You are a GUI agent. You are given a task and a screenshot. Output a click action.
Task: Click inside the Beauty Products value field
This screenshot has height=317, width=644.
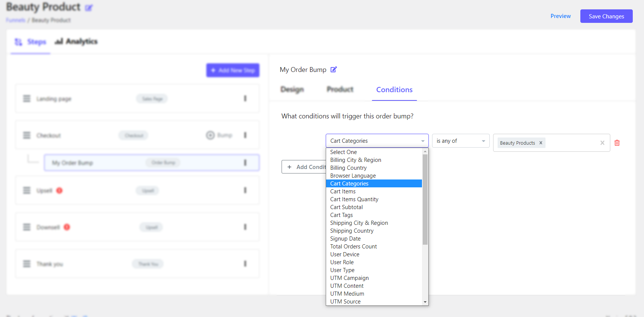552,143
